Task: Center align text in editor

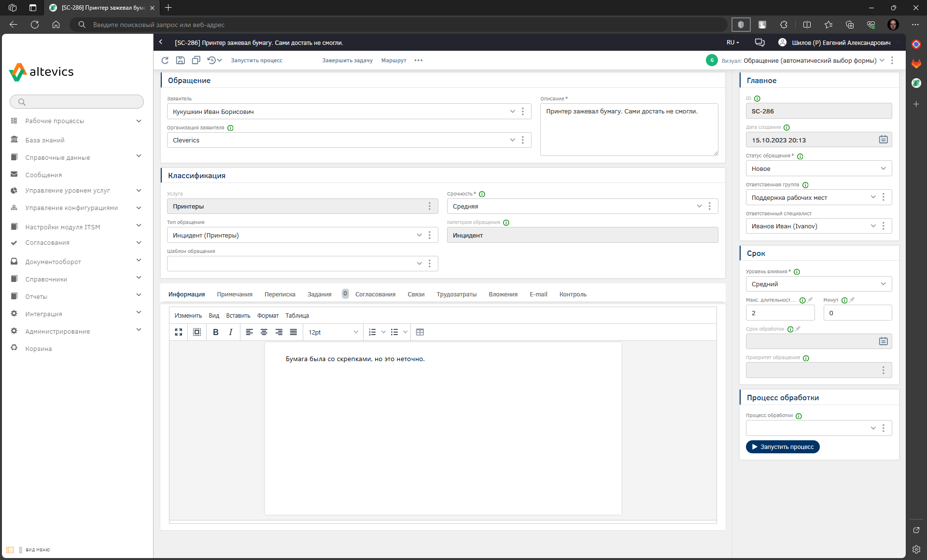Action: point(264,332)
